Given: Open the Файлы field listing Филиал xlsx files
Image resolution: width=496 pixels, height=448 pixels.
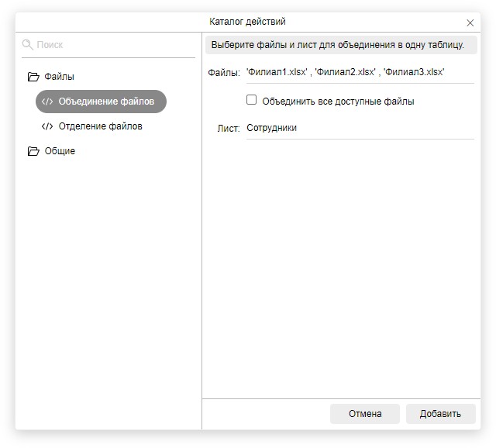Looking at the screenshot, I should (x=359, y=72).
